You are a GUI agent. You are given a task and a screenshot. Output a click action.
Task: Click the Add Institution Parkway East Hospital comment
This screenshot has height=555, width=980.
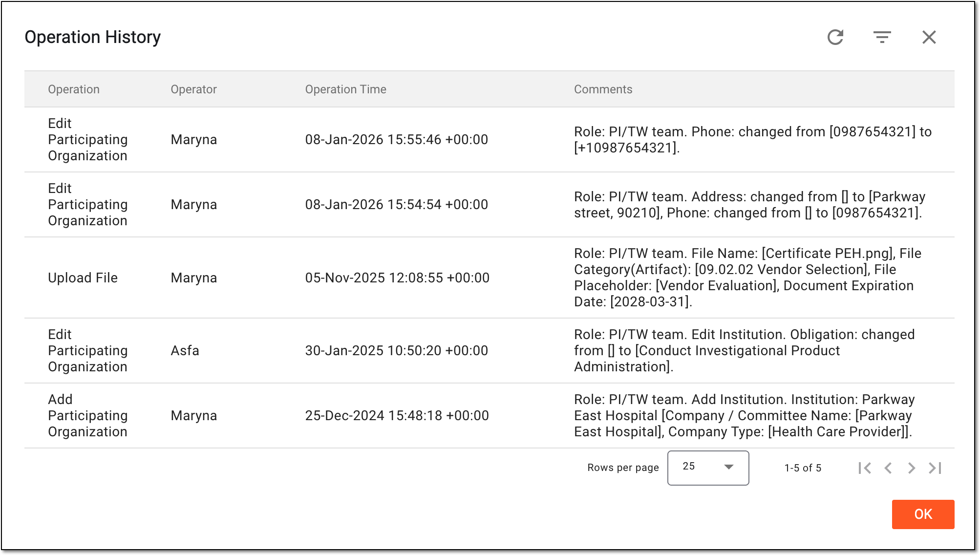(x=745, y=415)
